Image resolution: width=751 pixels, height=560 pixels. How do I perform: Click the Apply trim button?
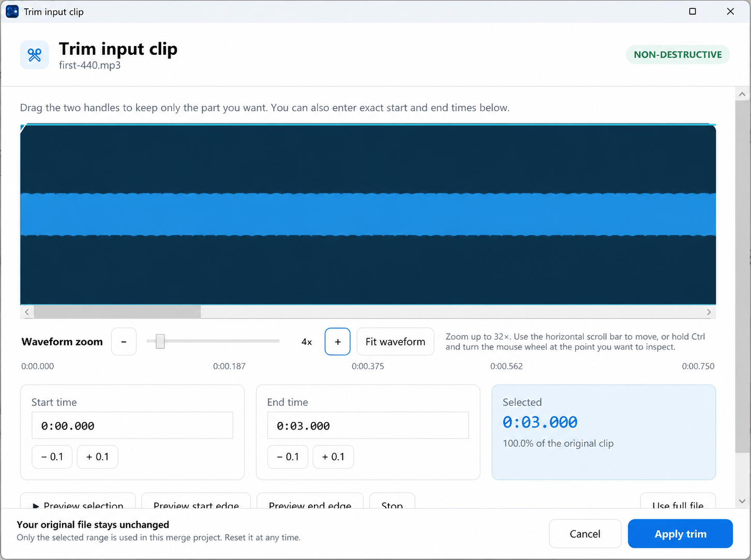[x=680, y=534]
